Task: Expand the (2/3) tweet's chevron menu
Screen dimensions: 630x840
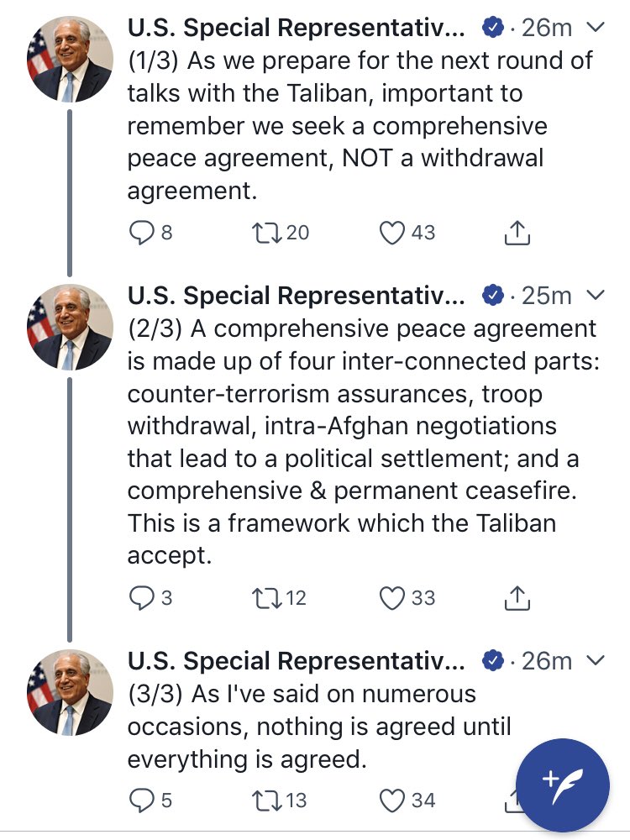Action: (594, 295)
